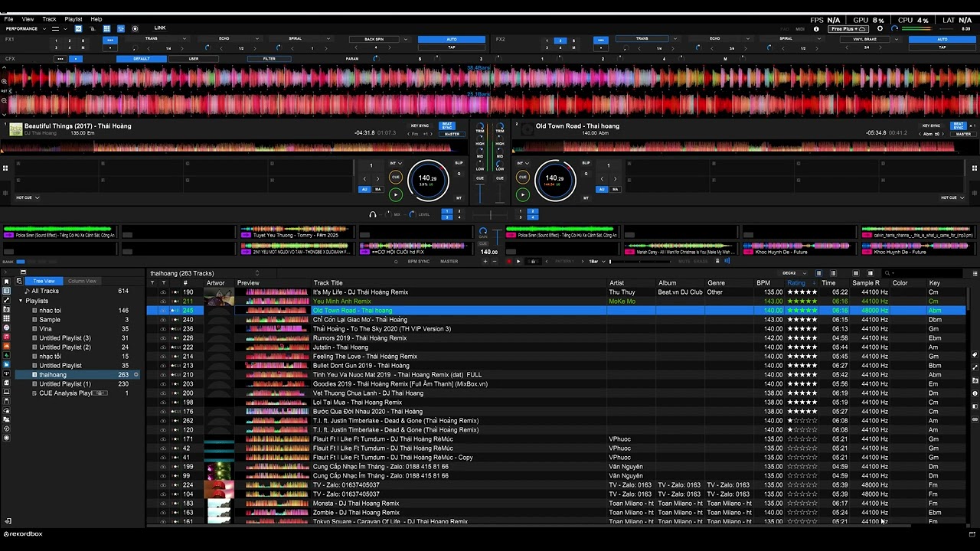
Task: Click artwork thumbnail for Zombie track
Action: tap(219, 513)
